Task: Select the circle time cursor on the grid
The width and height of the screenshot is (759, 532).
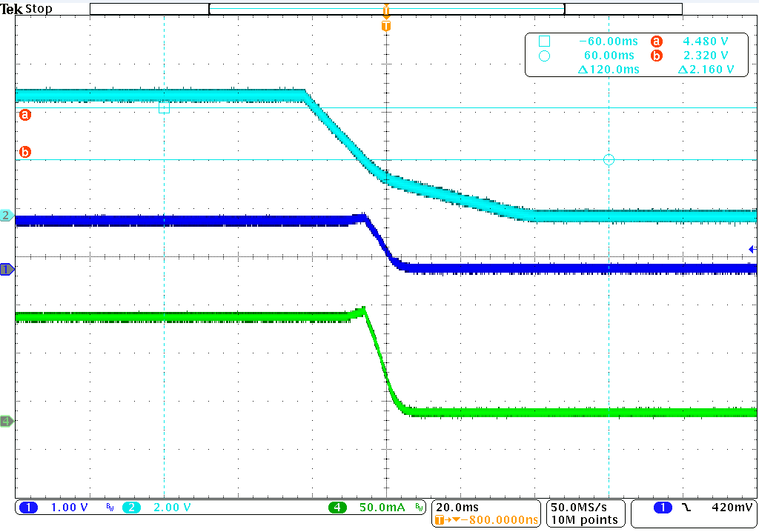Action: click(x=609, y=159)
